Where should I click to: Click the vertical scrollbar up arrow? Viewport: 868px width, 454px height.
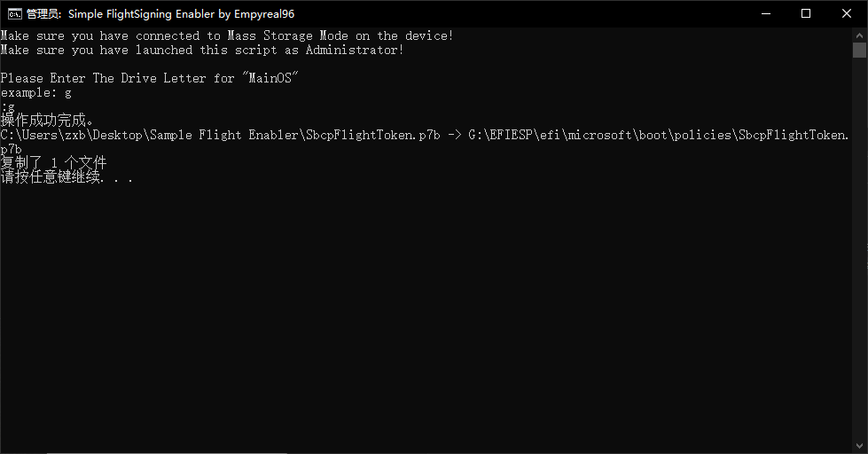pos(859,35)
